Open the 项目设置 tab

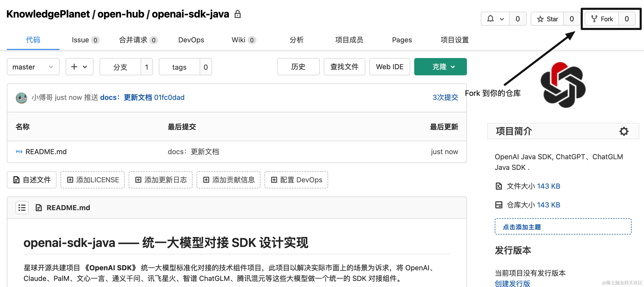[454, 40]
